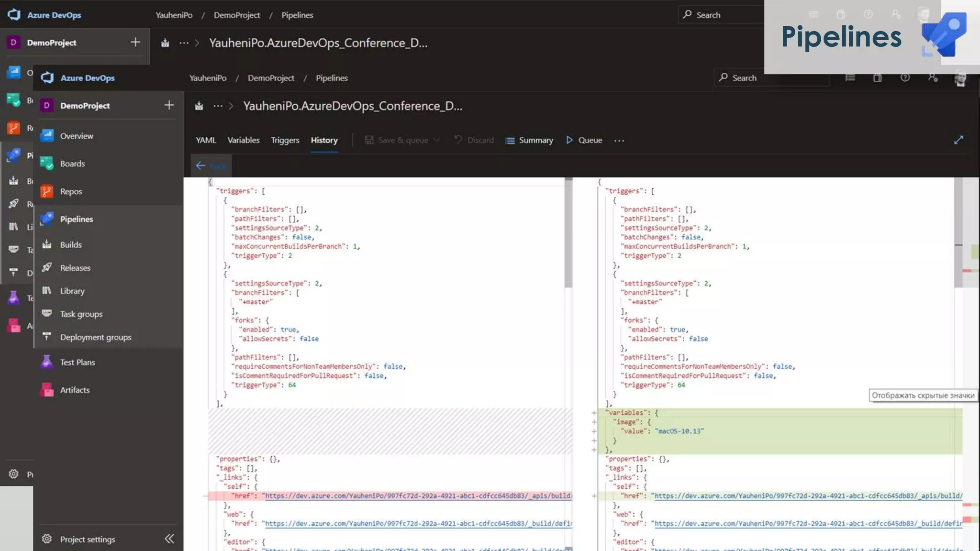Open the Artifacts hub
This screenshot has width=980, height=551.
point(75,390)
